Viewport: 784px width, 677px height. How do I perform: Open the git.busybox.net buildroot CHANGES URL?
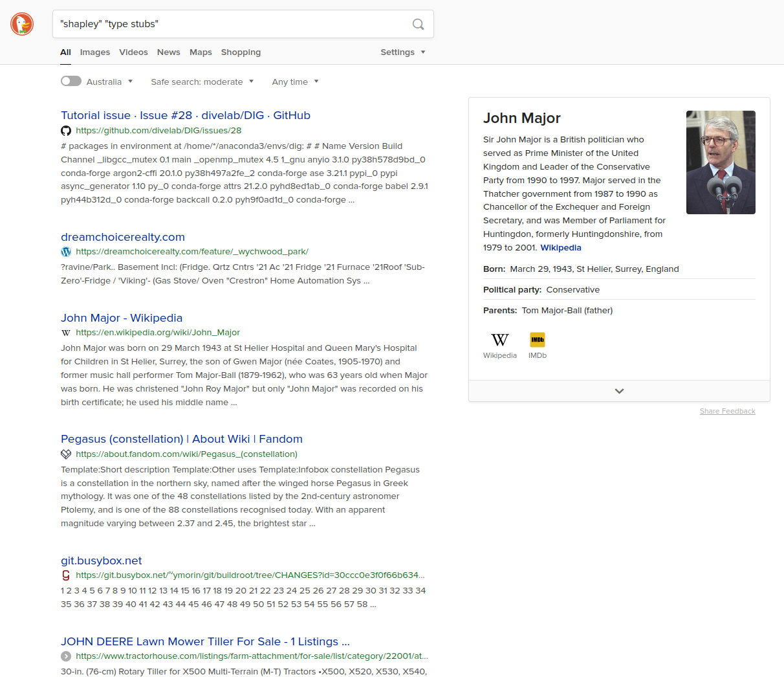coord(250,575)
